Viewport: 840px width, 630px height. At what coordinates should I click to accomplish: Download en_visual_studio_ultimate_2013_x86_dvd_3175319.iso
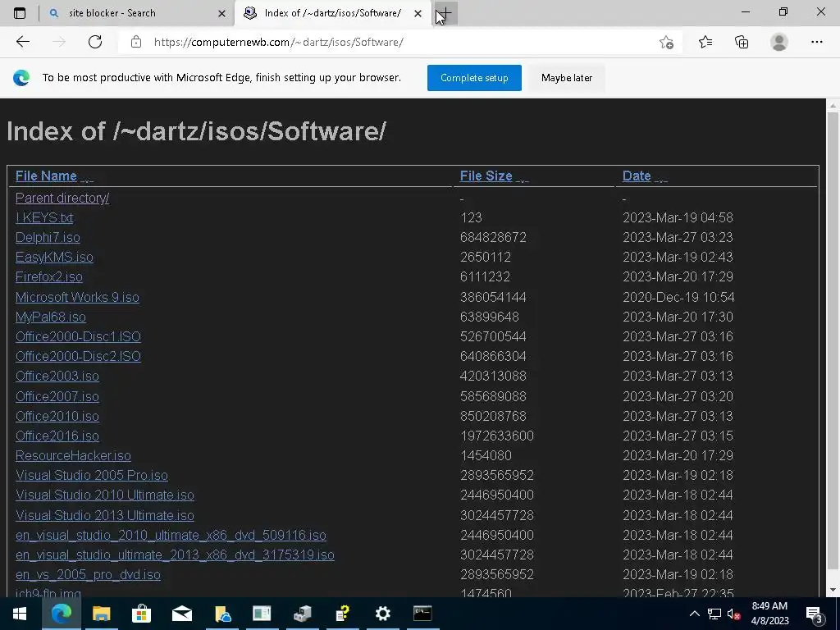pos(176,555)
